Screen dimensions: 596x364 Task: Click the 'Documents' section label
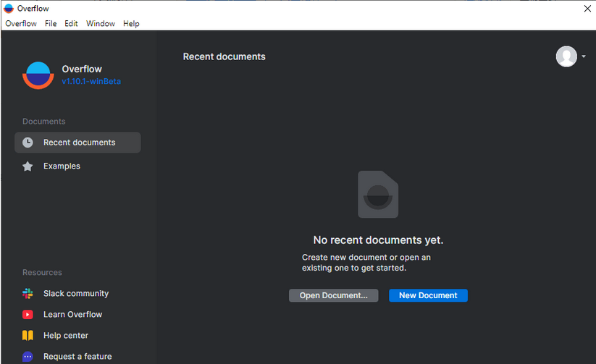click(x=43, y=121)
